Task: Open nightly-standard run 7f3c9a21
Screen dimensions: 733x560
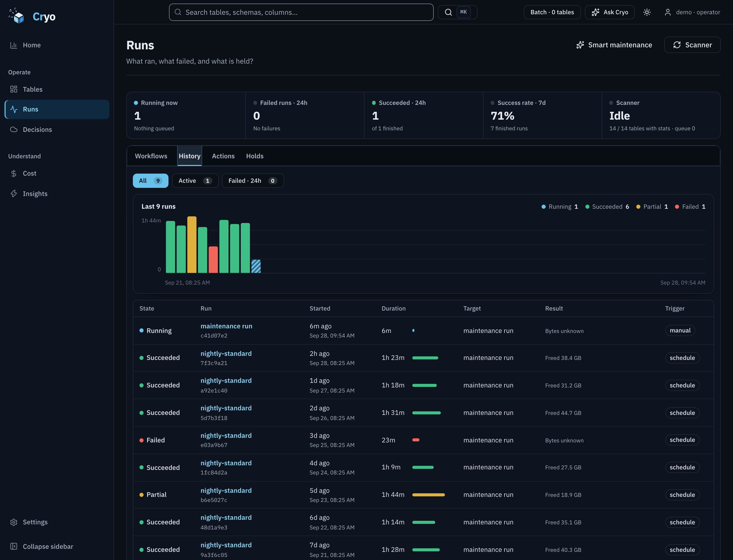Action: tap(226, 353)
